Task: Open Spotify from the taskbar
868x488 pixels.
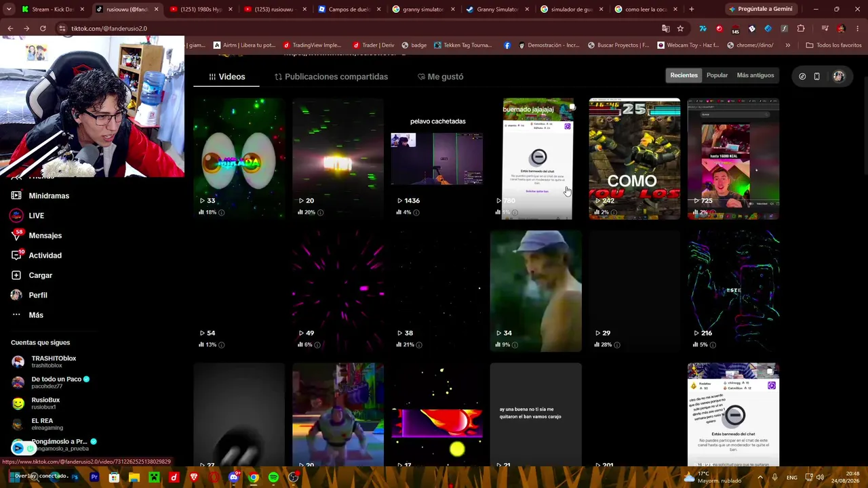Action: [273, 477]
